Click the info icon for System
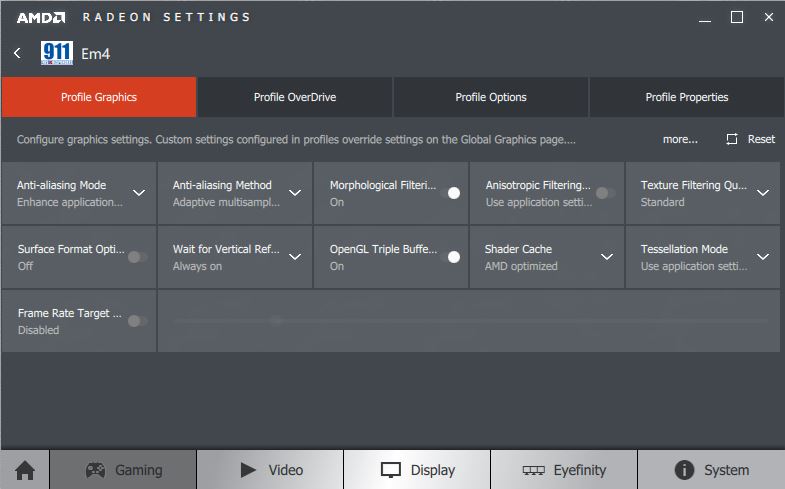Screen dimensions: 785x489 coord(684,470)
